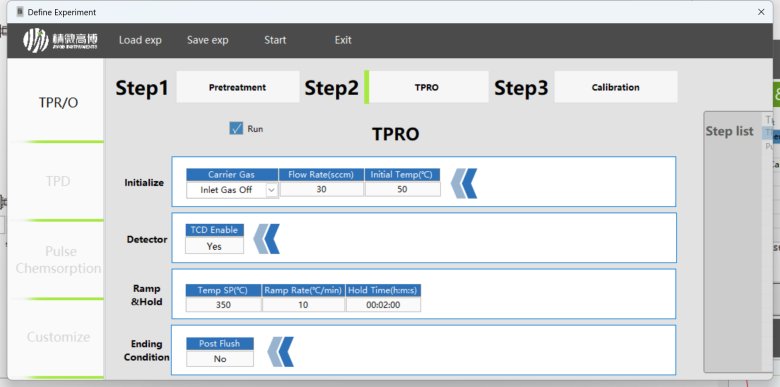Switch to the Calibration step tab
780x387 pixels.
[x=616, y=87]
